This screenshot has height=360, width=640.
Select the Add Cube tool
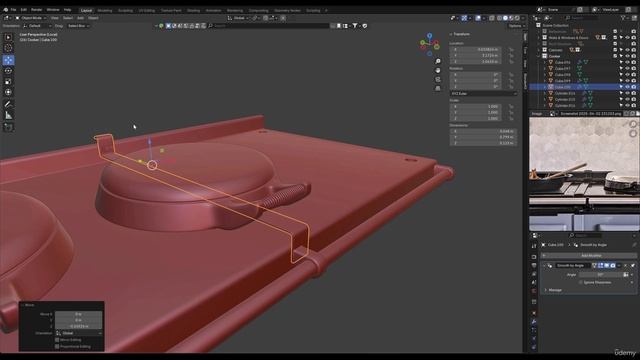tap(8, 127)
